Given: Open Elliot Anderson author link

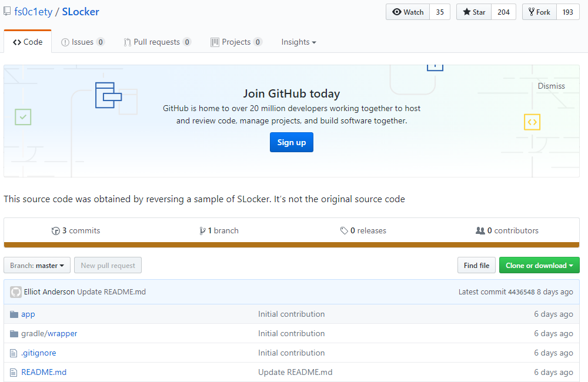Looking at the screenshot, I should tap(49, 291).
